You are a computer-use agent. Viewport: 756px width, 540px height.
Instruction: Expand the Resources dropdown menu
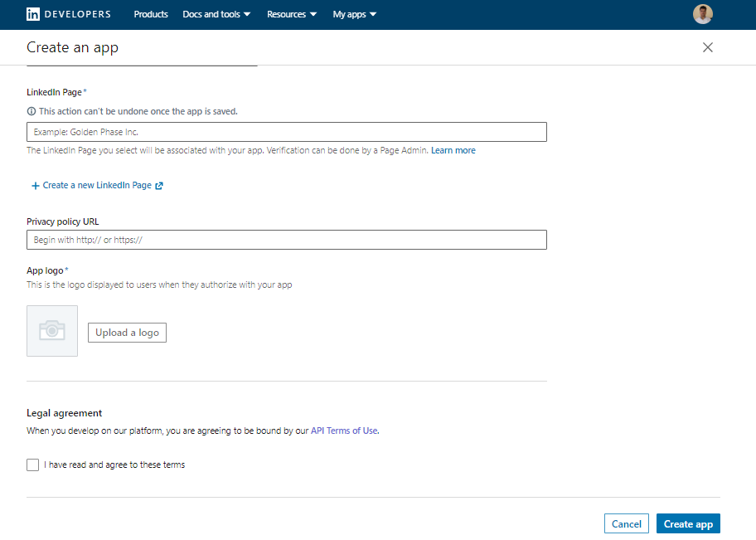292,14
